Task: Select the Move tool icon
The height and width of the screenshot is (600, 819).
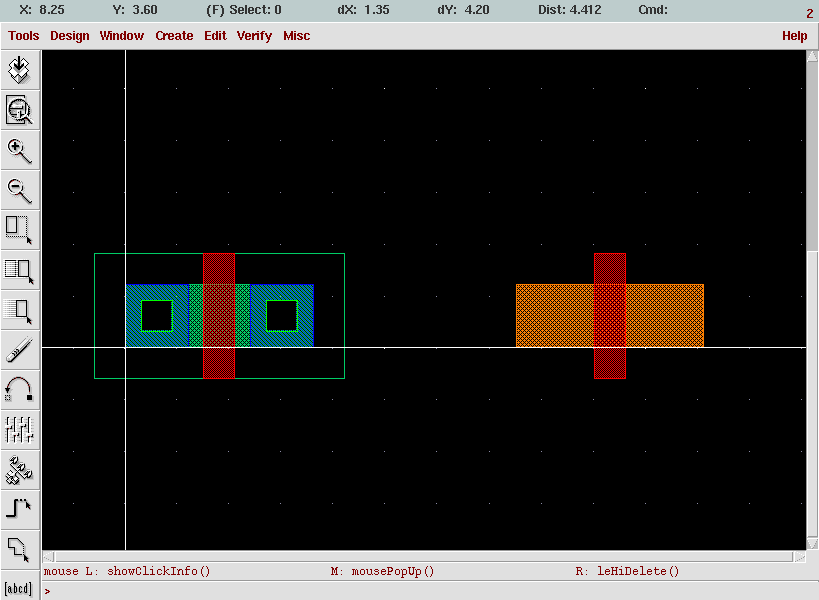Action: [20, 311]
